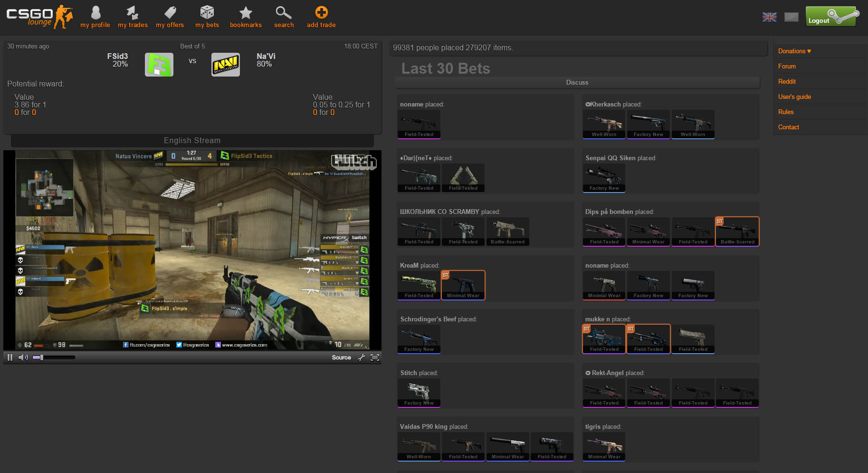The height and width of the screenshot is (473, 868).
Task: Open the Forum link
Action: tap(787, 67)
